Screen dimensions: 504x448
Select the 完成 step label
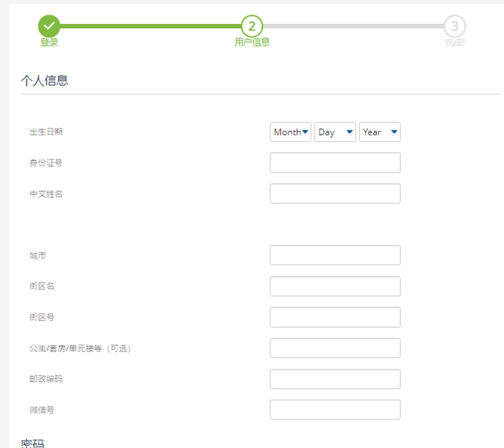click(x=455, y=42)
